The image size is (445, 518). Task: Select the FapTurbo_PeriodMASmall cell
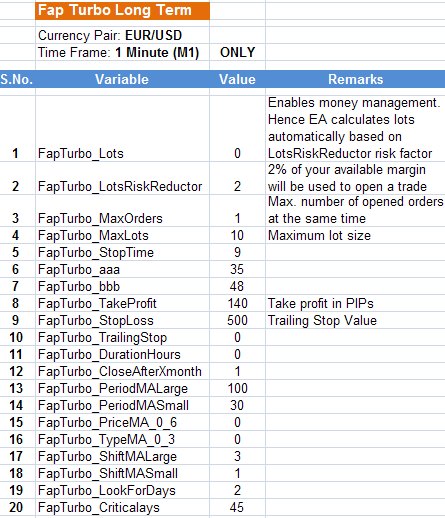[x=122, y=405]
